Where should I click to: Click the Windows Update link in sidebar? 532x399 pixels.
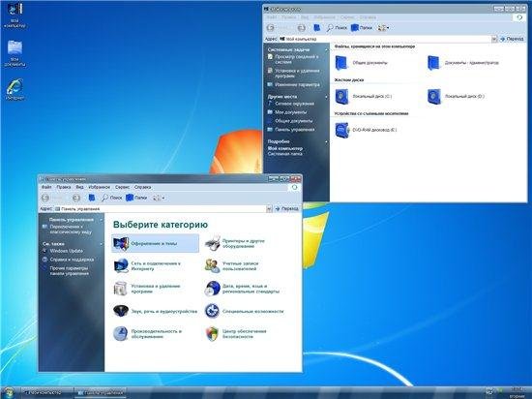pos(67,251)
